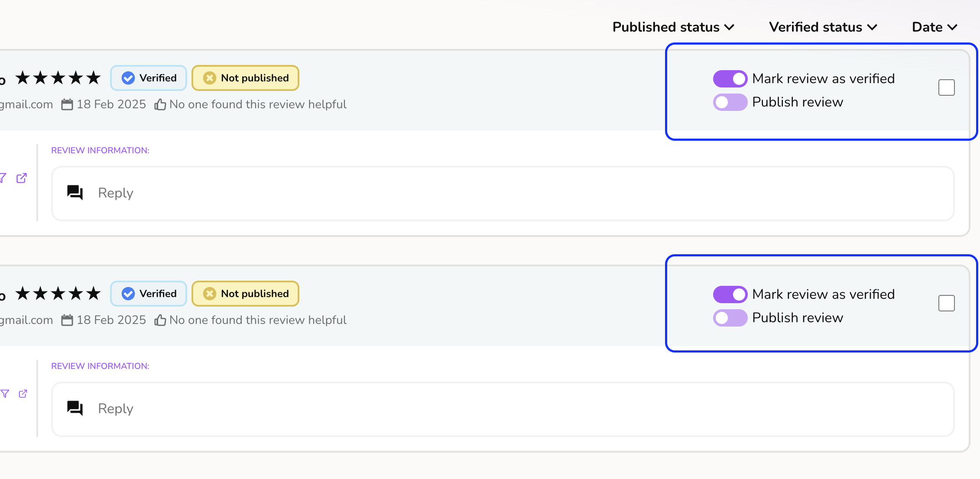Click the filter funnel icon first review
The width and height of the screenshot is (980, 479).
(x=4, y=178)
